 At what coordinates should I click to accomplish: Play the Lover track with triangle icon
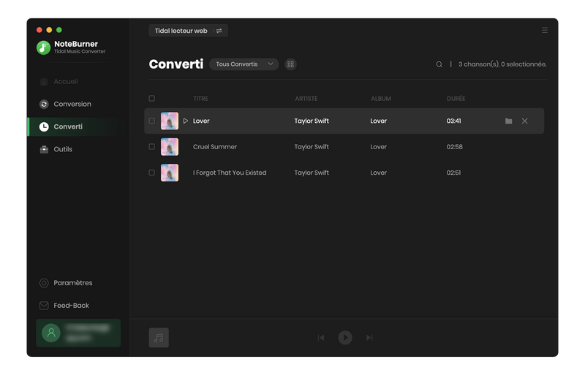[x=186, y=121]
